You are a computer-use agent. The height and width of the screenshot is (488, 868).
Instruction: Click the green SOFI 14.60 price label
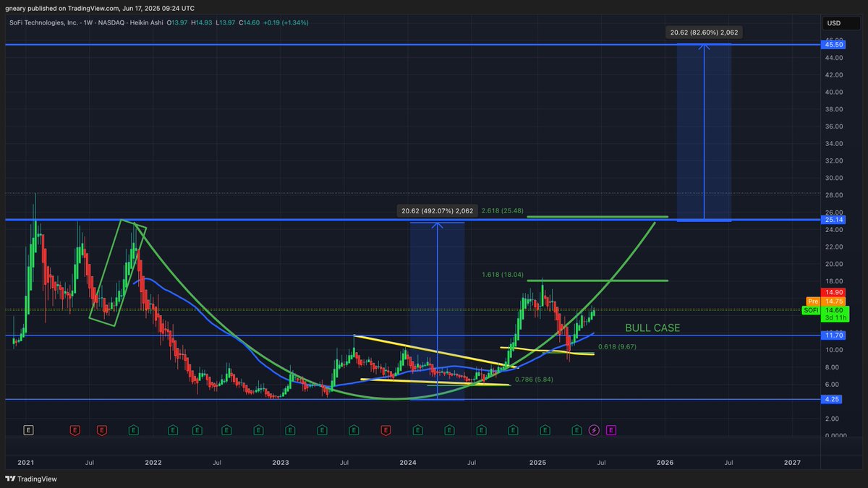pos(826,309)
